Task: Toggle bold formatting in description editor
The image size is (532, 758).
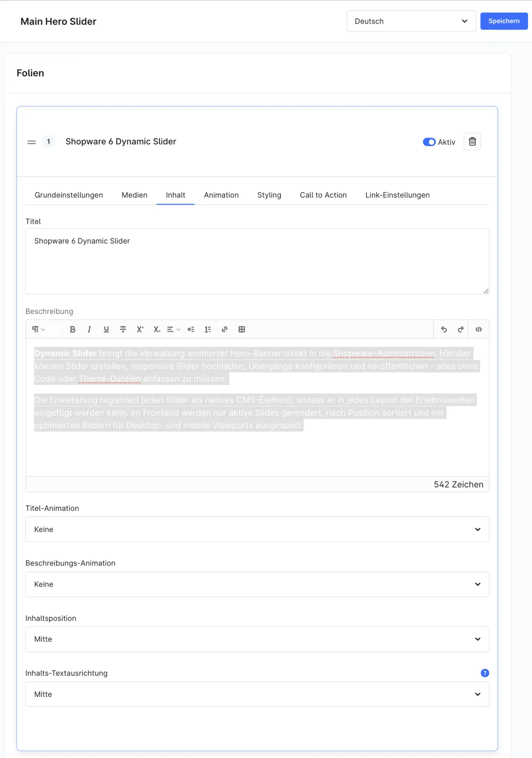Action: [73, 329]
